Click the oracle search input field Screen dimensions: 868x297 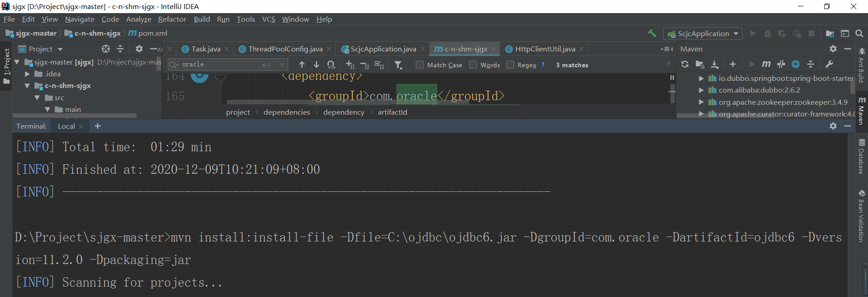pos(222,65)
